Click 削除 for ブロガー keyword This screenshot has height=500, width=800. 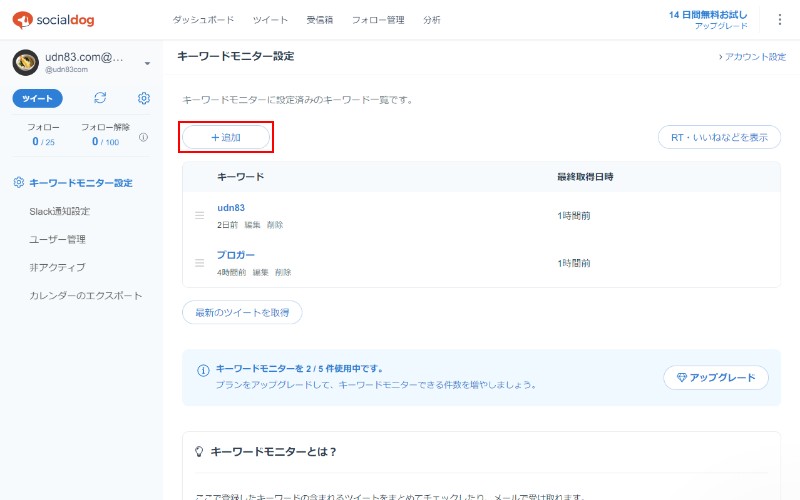click(283, 272)
